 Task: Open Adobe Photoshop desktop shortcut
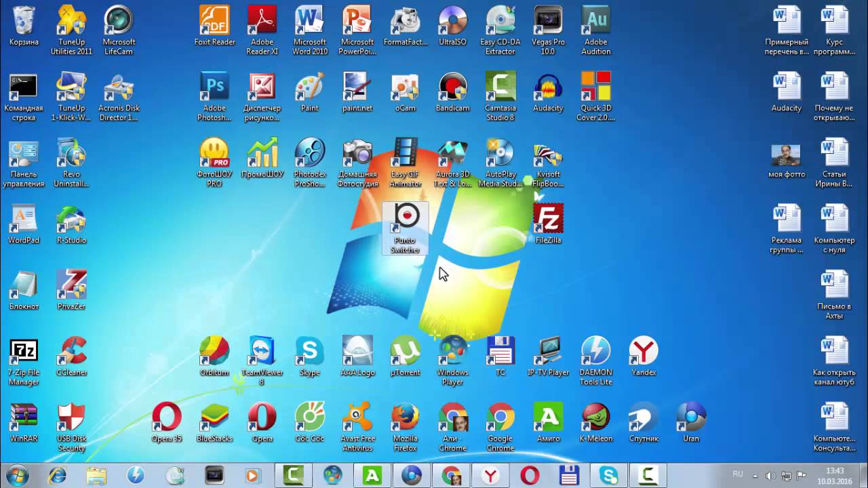coord(214,96)
